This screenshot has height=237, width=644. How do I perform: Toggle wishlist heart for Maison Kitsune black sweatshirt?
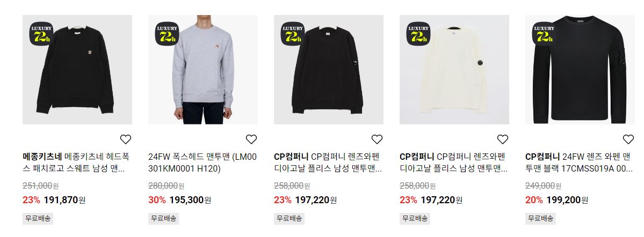click(x=126, y=139)
